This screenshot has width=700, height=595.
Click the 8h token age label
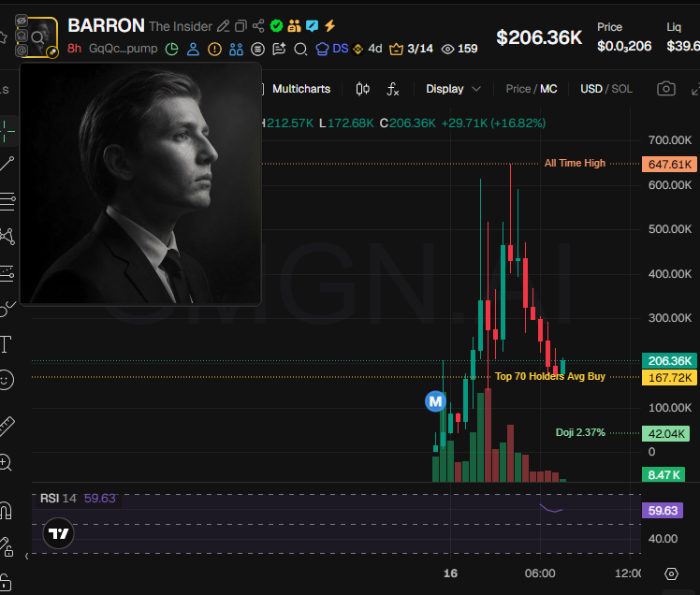point(75,49)
